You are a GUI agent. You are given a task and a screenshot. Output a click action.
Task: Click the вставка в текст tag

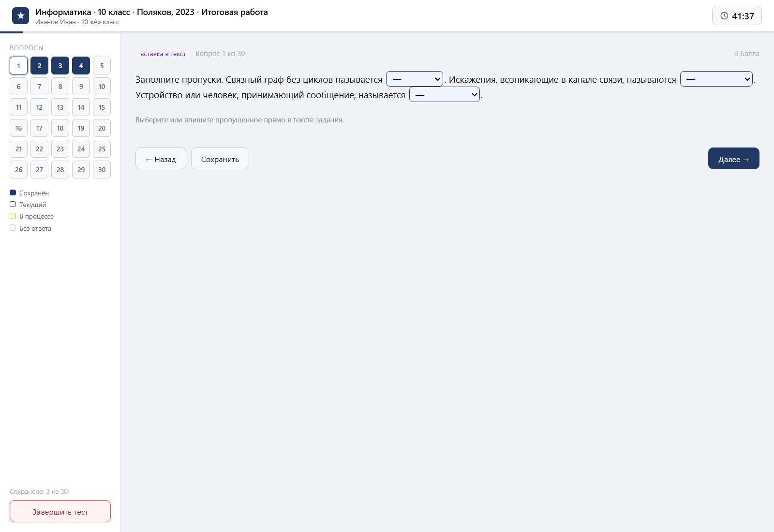click(163, 54)
